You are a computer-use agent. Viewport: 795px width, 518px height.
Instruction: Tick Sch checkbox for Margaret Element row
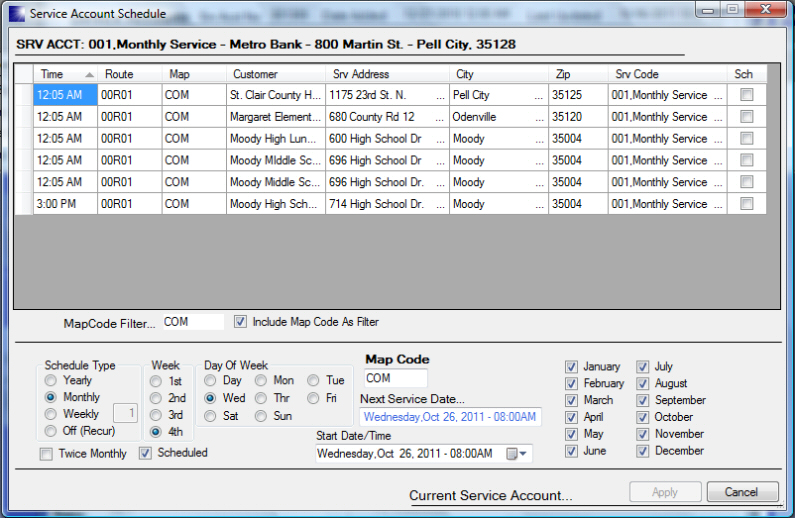point(746,117)
